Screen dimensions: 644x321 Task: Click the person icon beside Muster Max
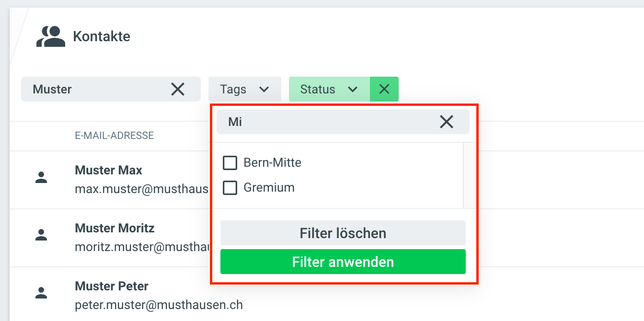pos(42,178)
